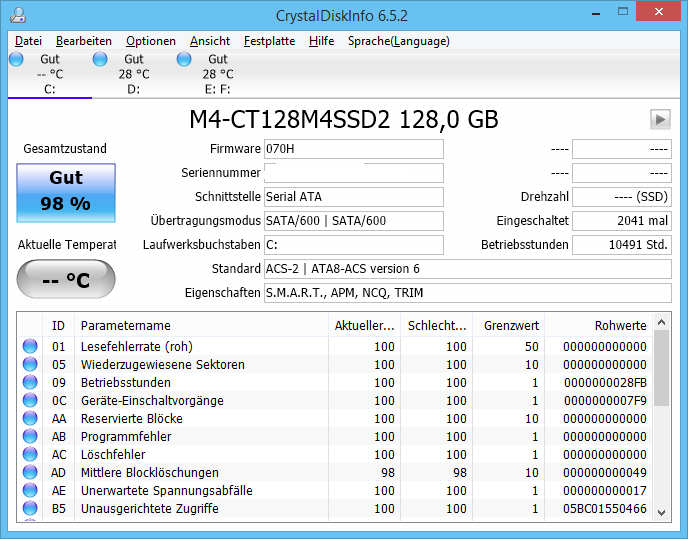Click the -- °C temperature button

(x=66, y=279)
